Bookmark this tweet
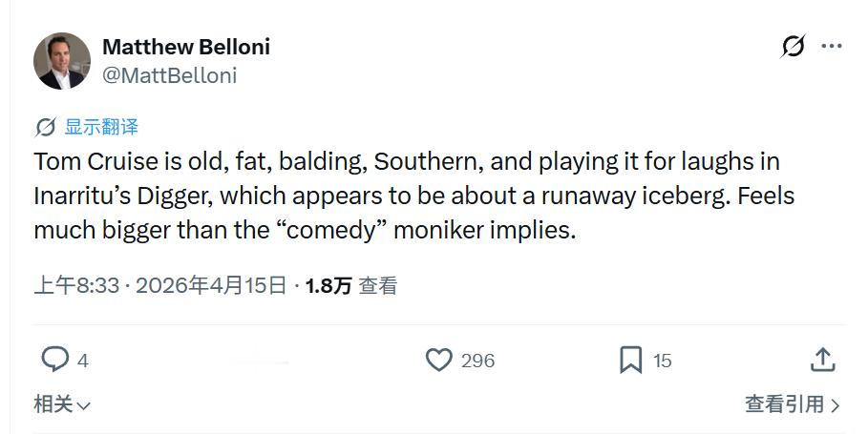868x434 pixels. click(x=630, y=360)
